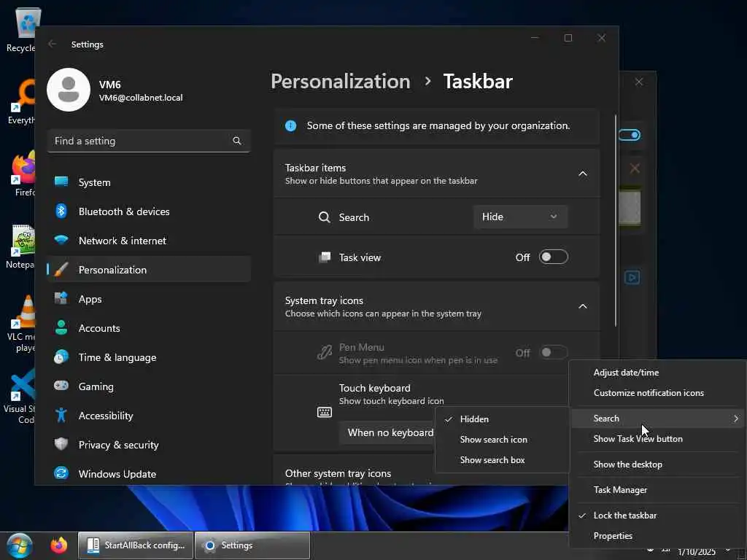
Task: Open Windows Update settings
Action: point(149,474)
